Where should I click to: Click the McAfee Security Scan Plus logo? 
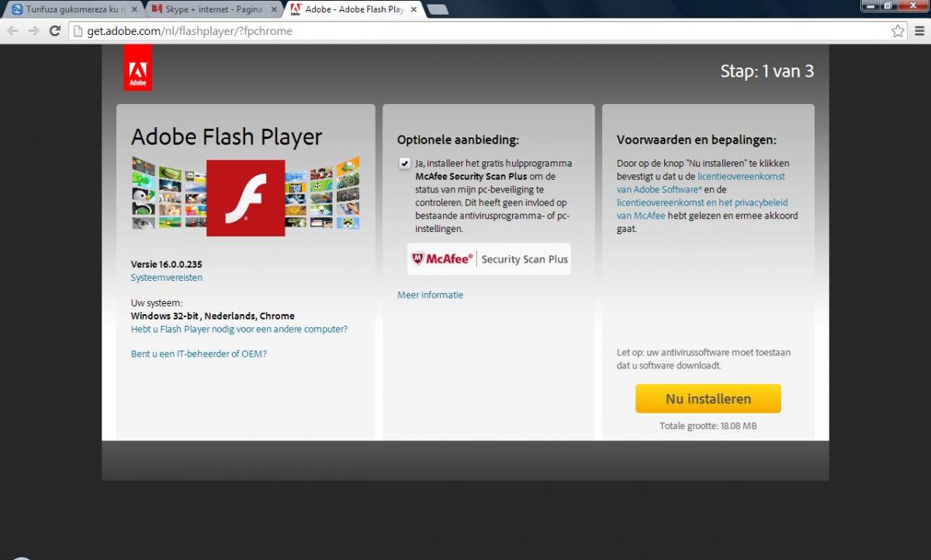pos(489,259)
